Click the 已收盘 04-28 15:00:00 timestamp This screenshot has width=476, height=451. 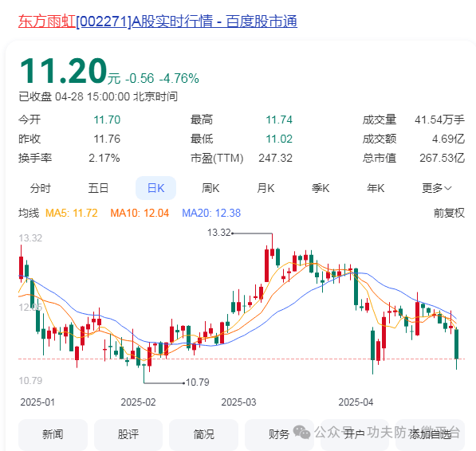pyautogui.click(x=98, y=96)
